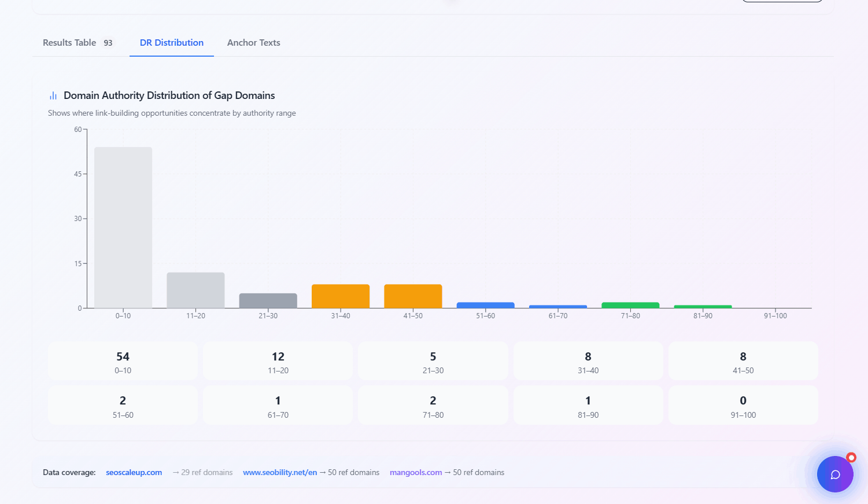Screen dimensions: 868x504
Task: Open the mangools.com link
Action: [416, 472]
